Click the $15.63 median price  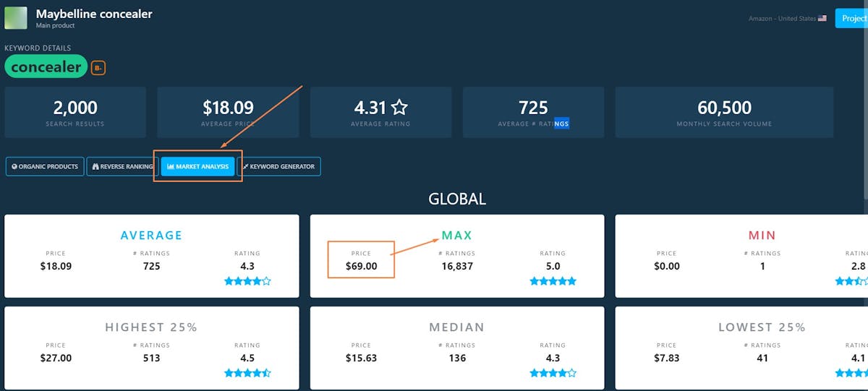click(361, 358)
